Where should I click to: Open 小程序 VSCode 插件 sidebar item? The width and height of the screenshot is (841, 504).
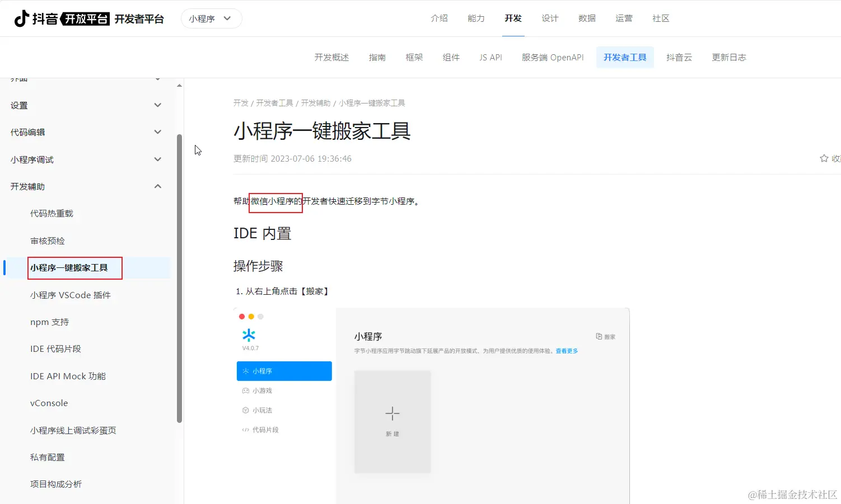pyautogui.click(x=71, y=295)
